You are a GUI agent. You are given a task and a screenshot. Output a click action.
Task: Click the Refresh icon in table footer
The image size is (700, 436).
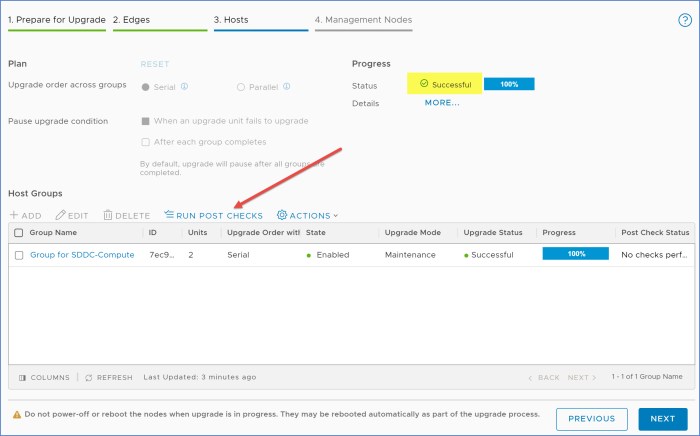pos(89,377)
